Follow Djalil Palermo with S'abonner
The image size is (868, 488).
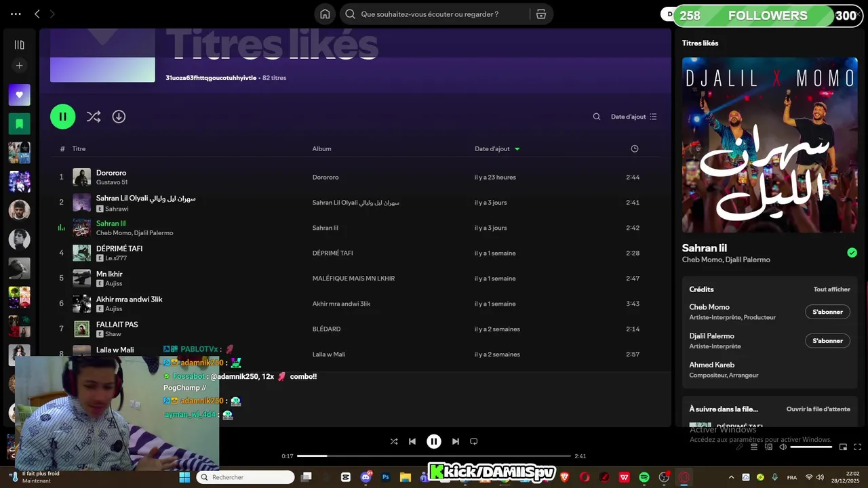(x=827, y=341)
